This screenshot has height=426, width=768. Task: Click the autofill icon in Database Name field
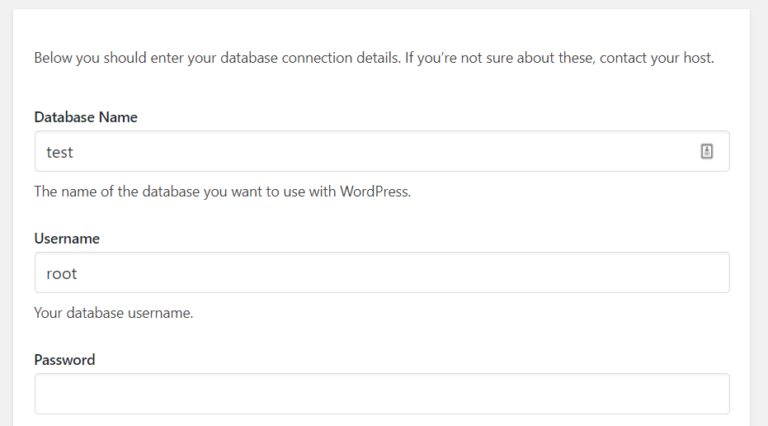[x=706, y=151]
